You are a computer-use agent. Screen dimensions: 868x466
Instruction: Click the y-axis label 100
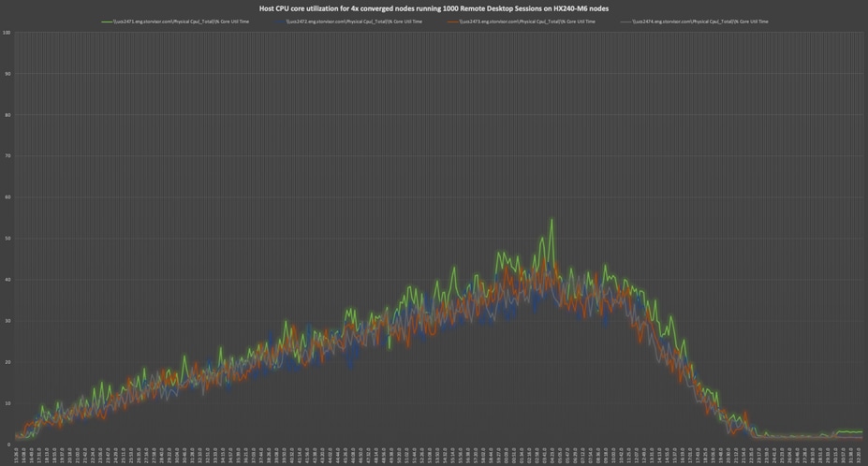pyautogui.click(x=7, y=33)
